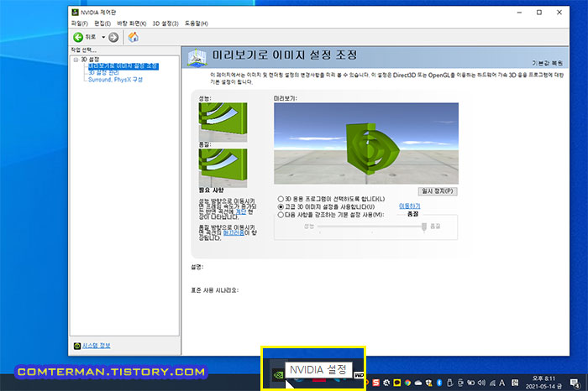Click the NVIDIA settings tray icon

(x=278, y=374)
